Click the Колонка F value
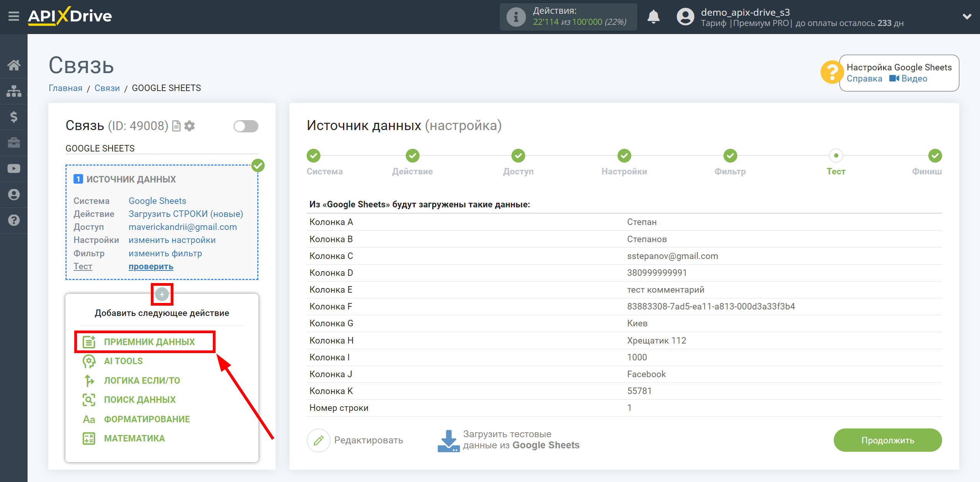Screen dimensions: 980x482 (x=711, y=306)
